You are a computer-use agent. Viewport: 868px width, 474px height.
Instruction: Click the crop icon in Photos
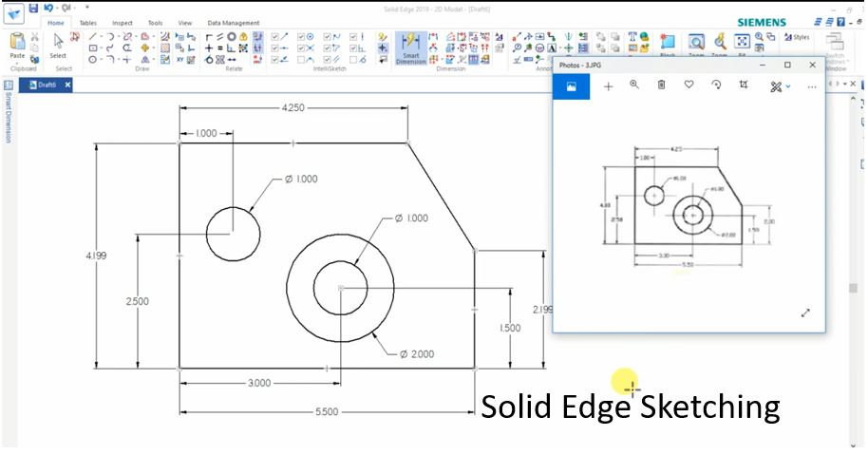tap(744, 85)
